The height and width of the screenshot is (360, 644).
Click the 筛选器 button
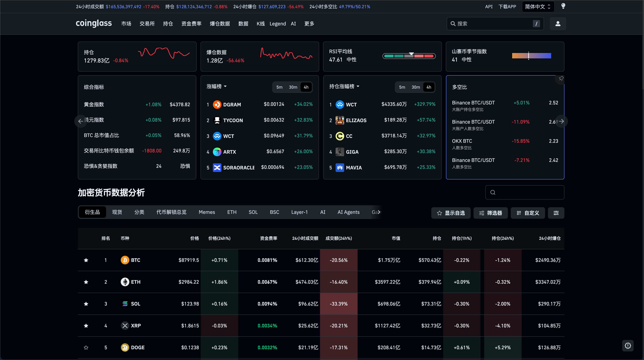(490, 213)
